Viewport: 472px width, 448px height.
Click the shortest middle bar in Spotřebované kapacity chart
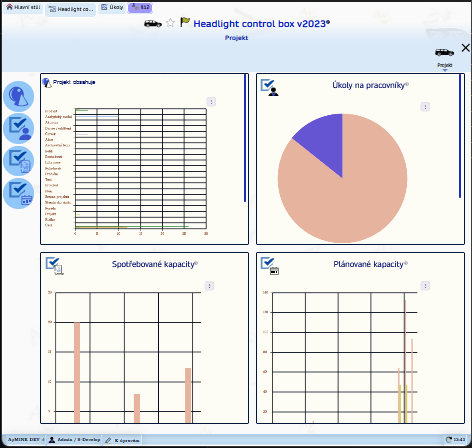(x=137, y=408)
